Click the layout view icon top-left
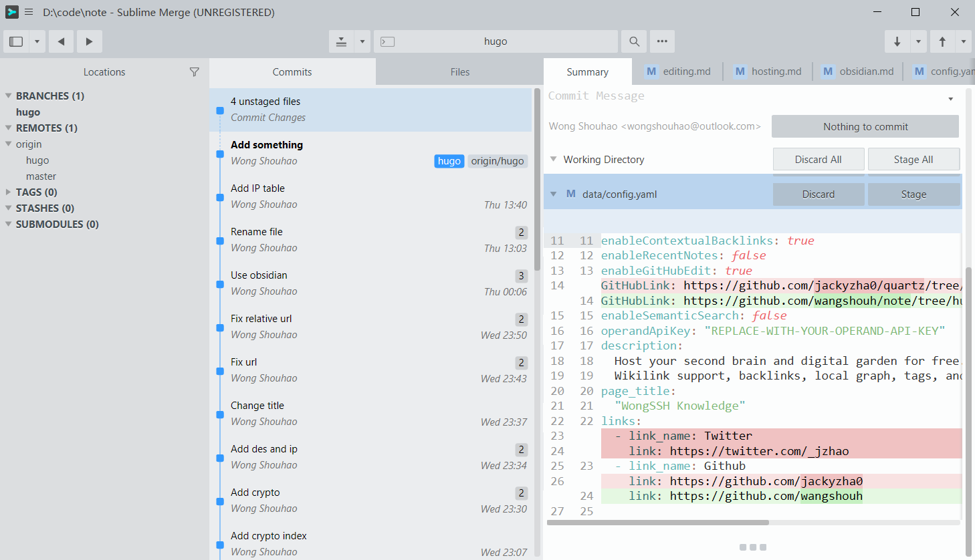The image size is (975, 560). pos(15,41)
